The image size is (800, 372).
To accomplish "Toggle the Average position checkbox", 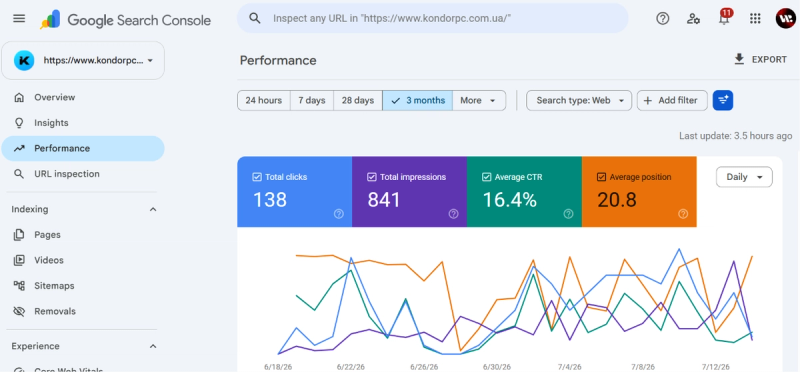I will coord(602,177).
